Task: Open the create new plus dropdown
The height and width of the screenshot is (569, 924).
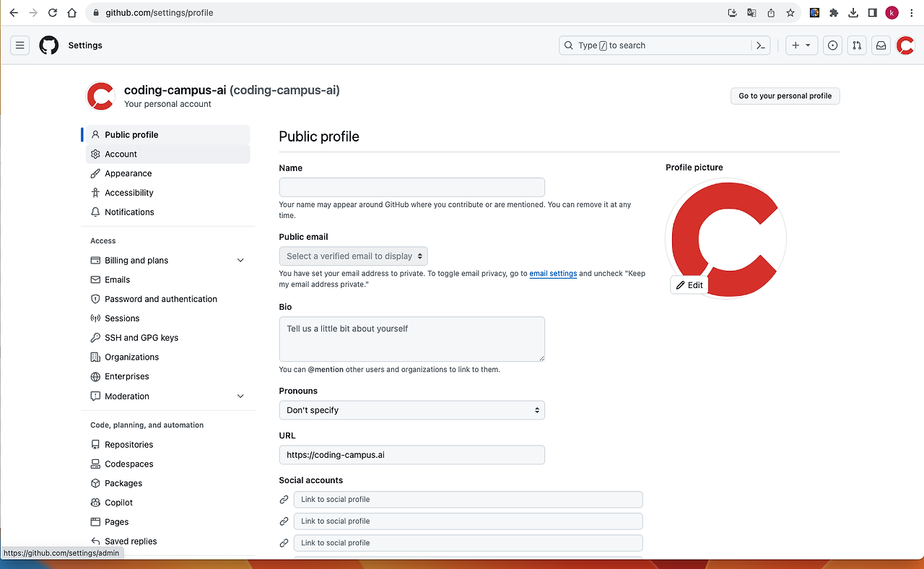Action: pos(801,45)
